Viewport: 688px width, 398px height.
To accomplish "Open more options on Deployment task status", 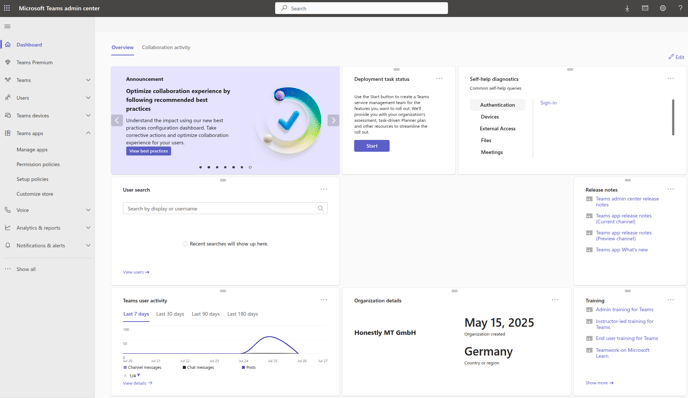I will tap(439, 79).
